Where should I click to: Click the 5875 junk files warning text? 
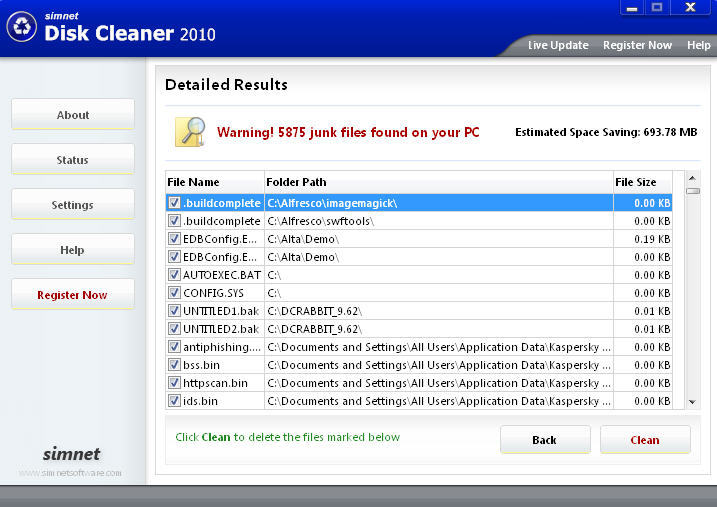pyautogui.click(x=348, y=133)
